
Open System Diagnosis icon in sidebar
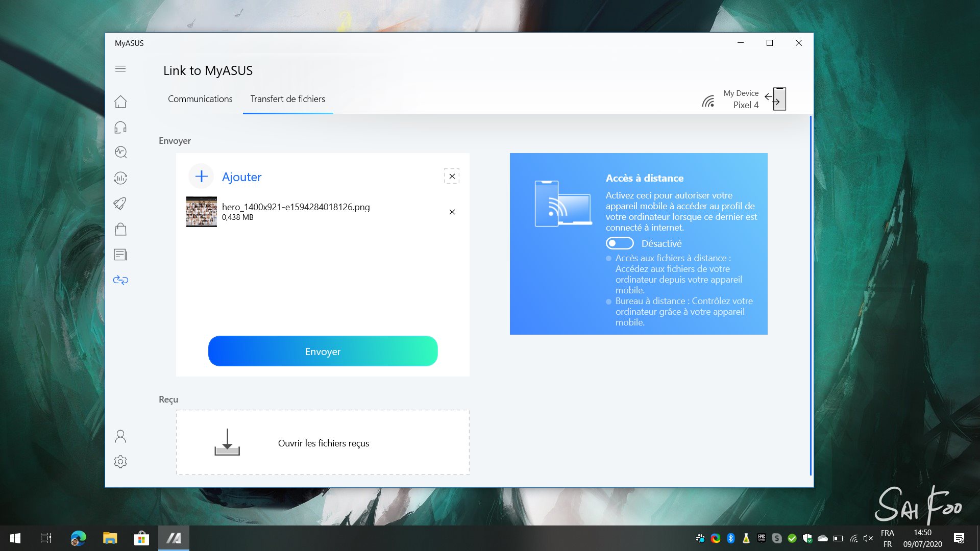(120, 152)
